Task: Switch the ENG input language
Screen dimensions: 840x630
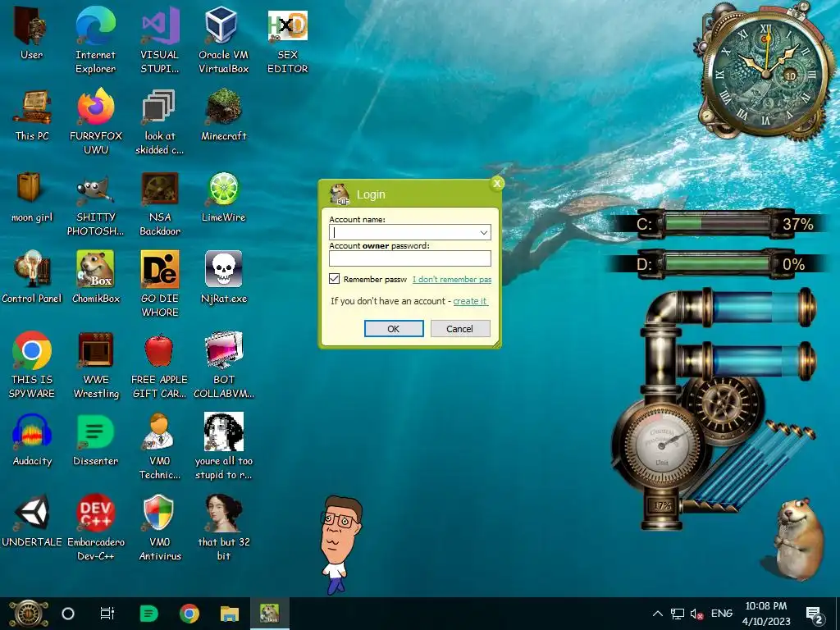Action: click(x=722, y=614)
